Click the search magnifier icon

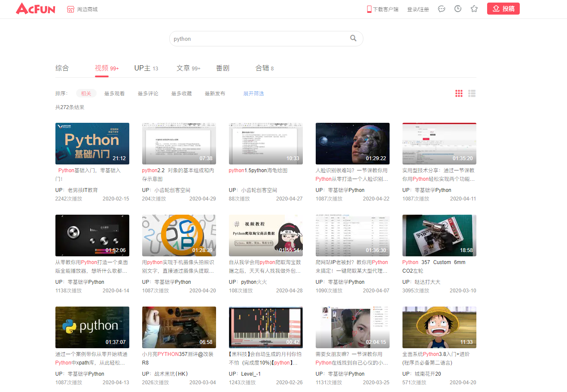pyautogui.click(x=353, y=38)
